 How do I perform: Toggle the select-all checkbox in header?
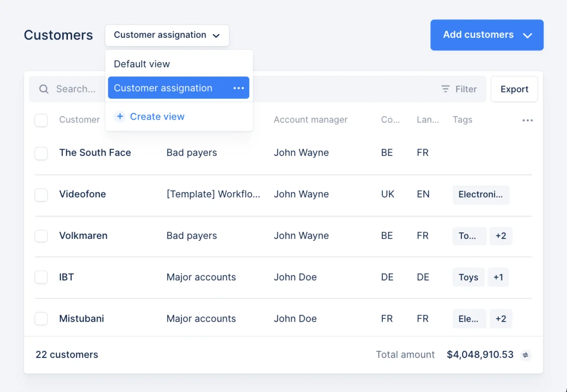coord(41,120)
